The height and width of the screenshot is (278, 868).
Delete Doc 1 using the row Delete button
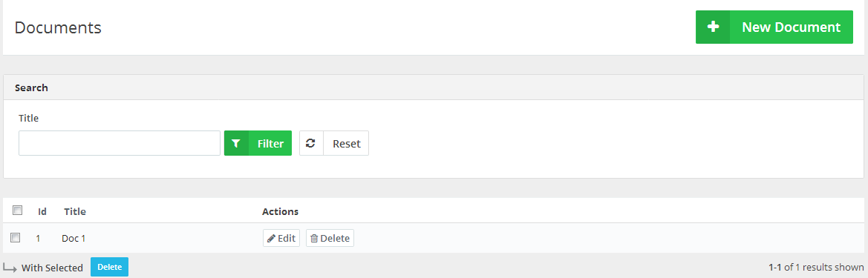tap(330, 238)
